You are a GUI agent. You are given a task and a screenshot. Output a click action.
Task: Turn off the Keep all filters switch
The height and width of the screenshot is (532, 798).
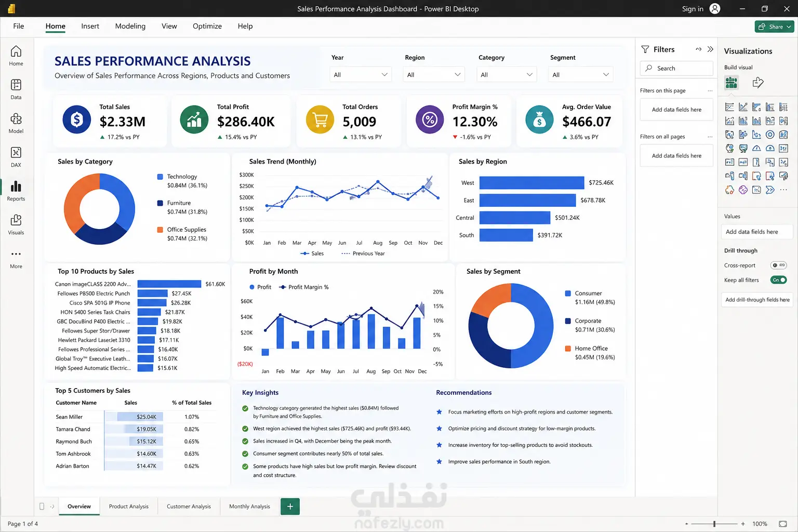point(778,280)
